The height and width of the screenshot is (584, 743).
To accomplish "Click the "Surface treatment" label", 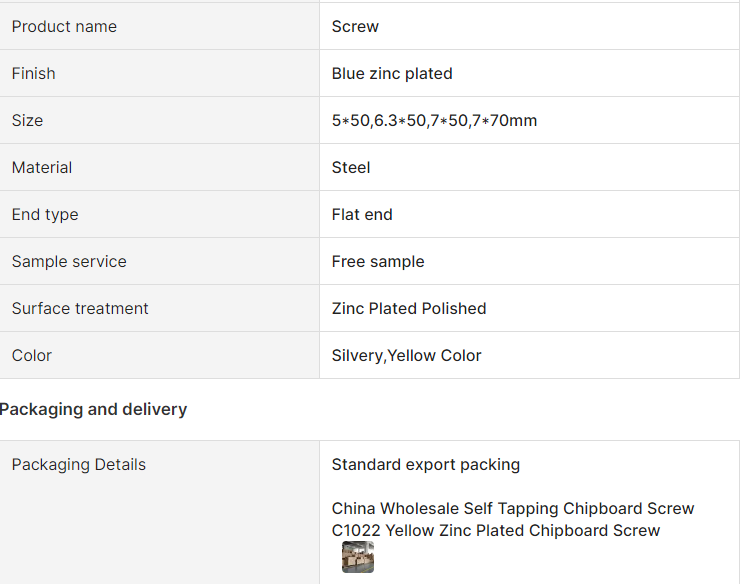I will click(80, 309).
